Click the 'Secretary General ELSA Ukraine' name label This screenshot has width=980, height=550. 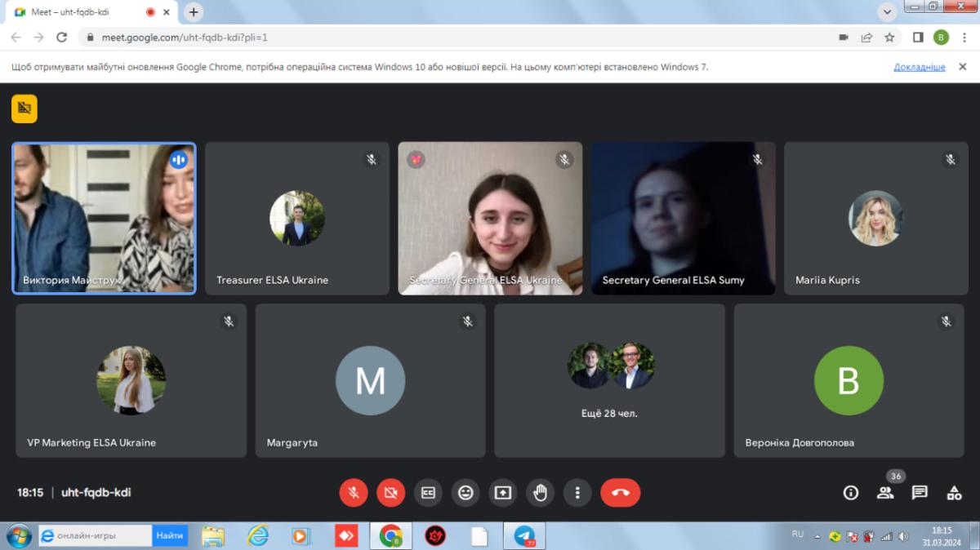(486, 280)
